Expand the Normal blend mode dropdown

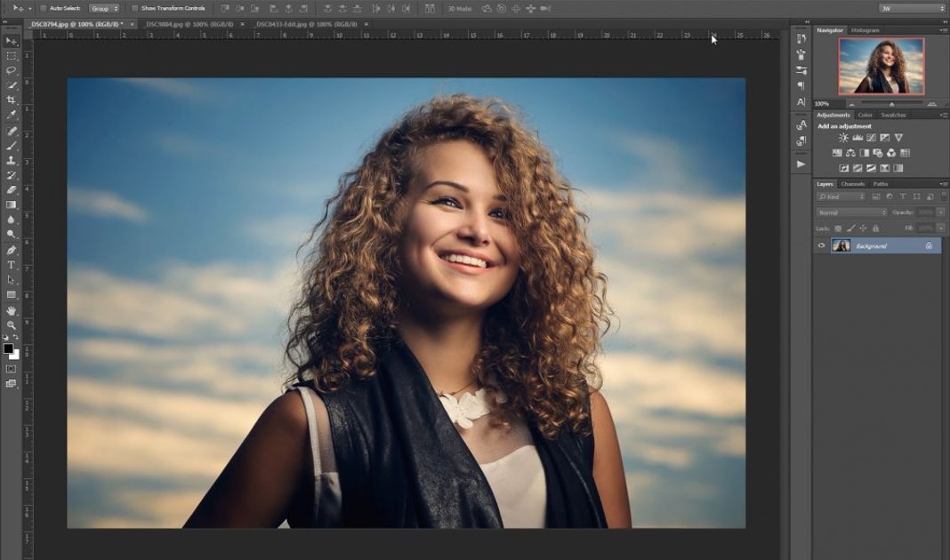click(x=852, y=212)
